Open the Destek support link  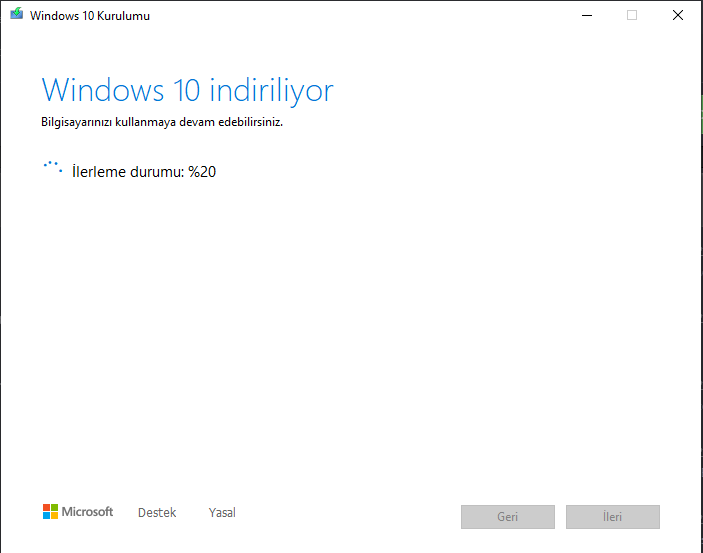coord(157,513)
